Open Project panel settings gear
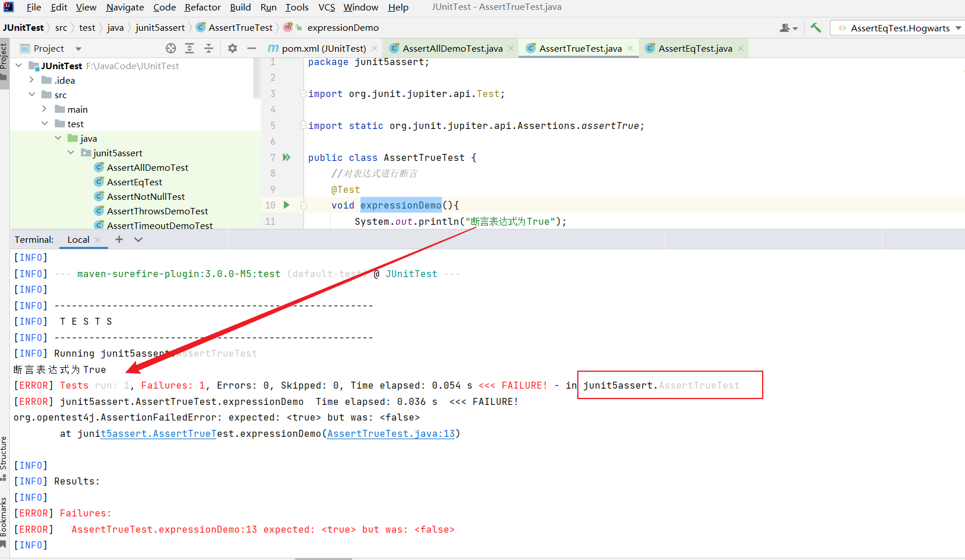The width and height of the screenshot is (965, 560). click(233, 48)
